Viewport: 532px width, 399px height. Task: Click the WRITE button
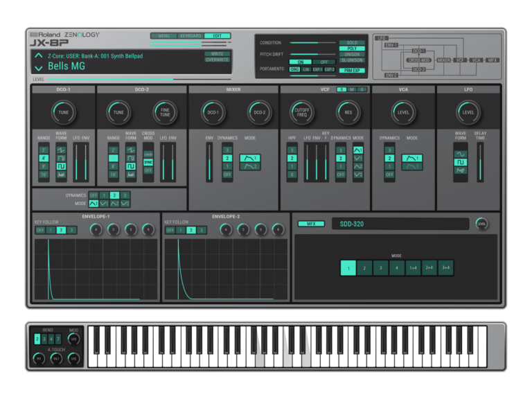pyautogui.click(x=217, y=54)
